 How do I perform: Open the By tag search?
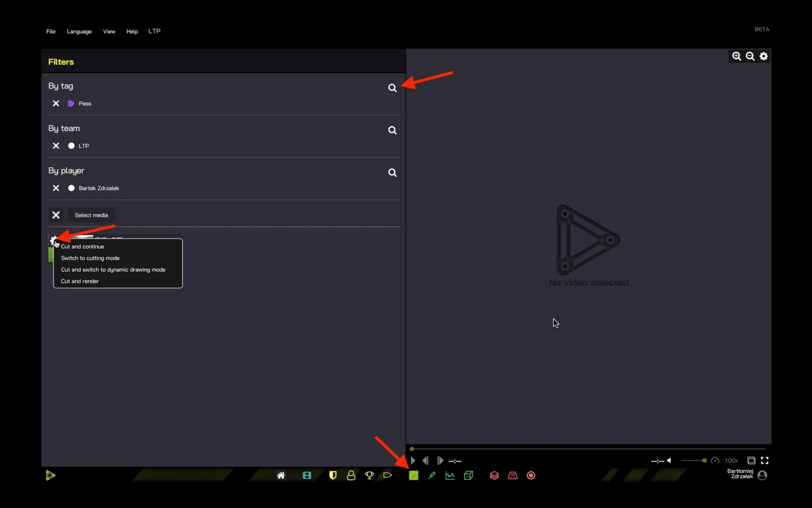392,88
